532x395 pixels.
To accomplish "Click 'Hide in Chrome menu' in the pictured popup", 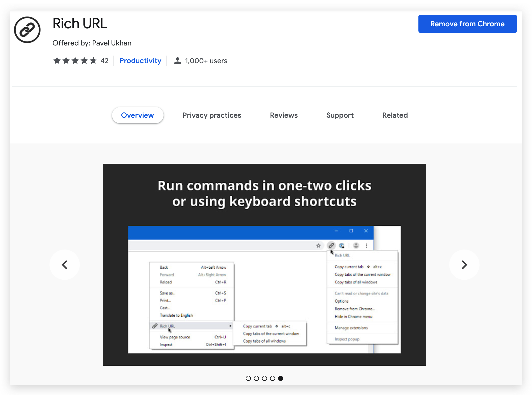I will [x=353, y=316].
